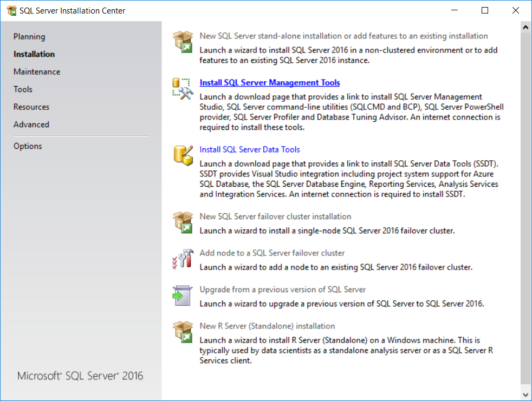Click the R Server Standalone package icon
The image size is (532, 401).
(183, 332)
